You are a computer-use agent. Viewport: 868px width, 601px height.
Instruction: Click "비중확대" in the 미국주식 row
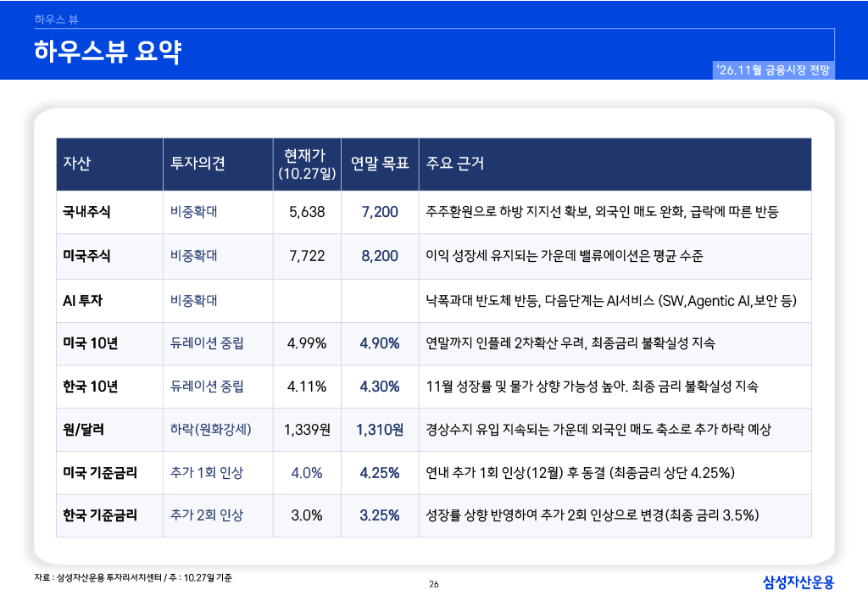pyautogui.click(x=194, y=256)
